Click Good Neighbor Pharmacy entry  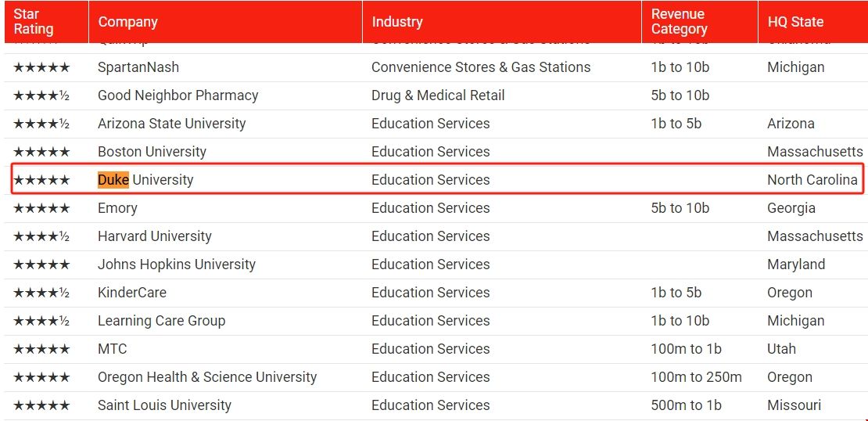coord(178,95)
